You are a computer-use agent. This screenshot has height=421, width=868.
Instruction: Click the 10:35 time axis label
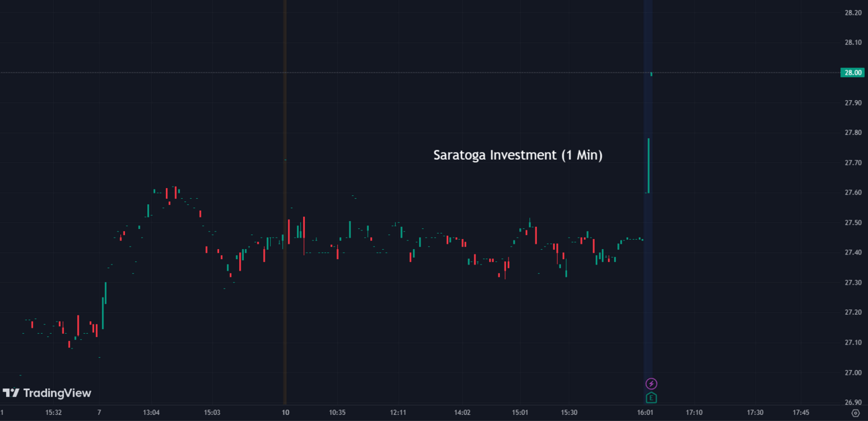coord(337,412)
